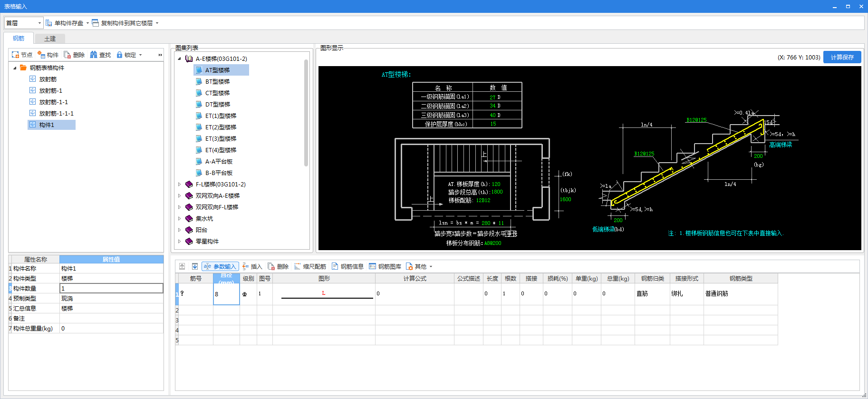Click 保护层厚度 value 15 in drawing
868x399 pixels.
pos(493,124)
